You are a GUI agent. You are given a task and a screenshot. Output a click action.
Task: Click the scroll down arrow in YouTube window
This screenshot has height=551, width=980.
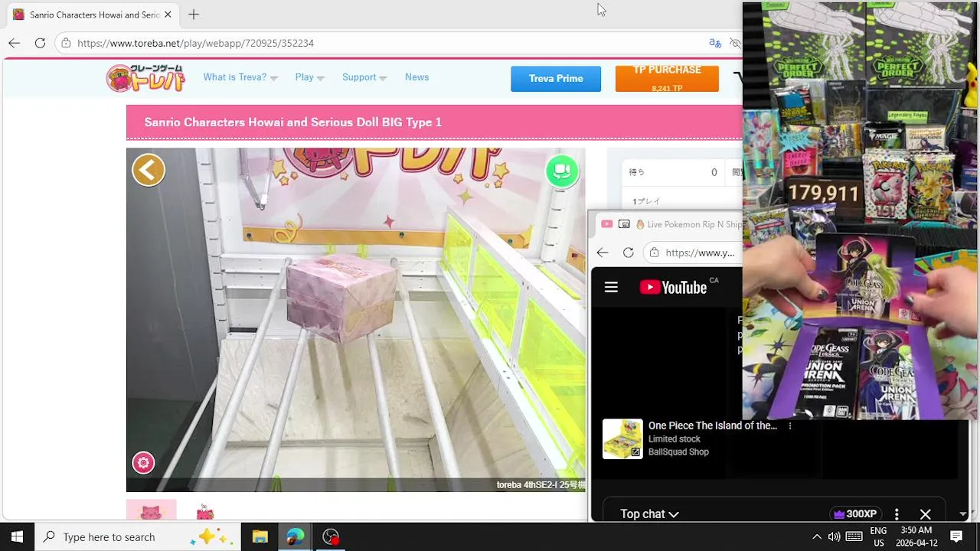coord(963,515)
